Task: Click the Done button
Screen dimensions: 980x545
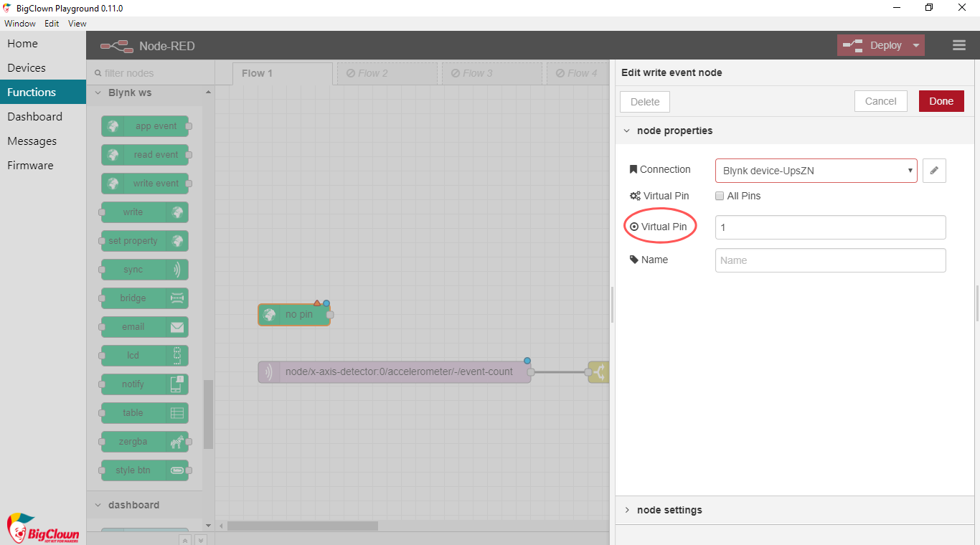Action: 941,101
